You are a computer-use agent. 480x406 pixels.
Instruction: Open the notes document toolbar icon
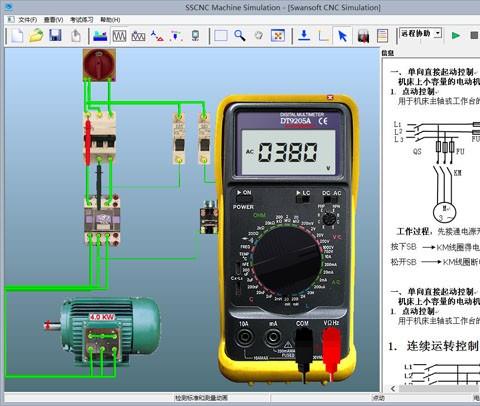(x=382, y=36)
